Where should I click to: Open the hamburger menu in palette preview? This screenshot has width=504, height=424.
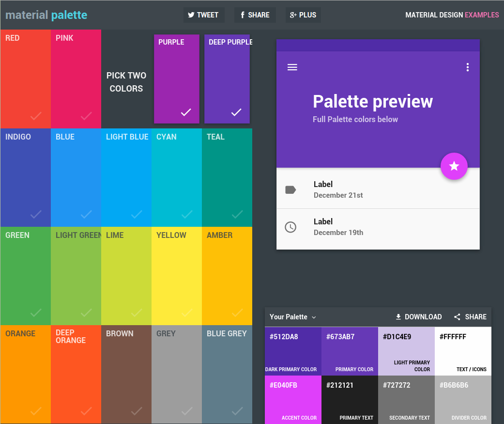tap(292, 67)
